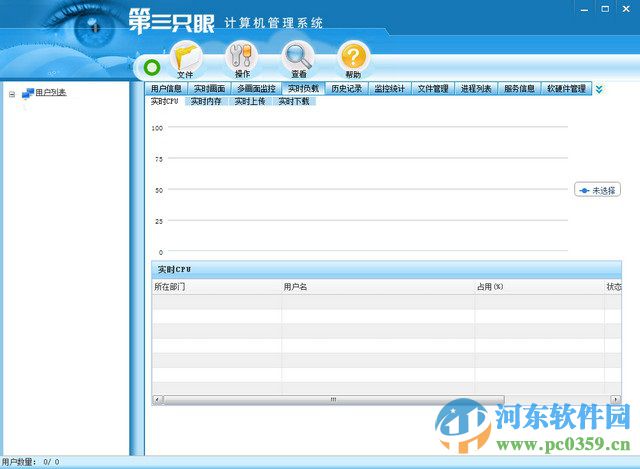Screen dimensions: 640x469
Task: Open the 文件 folder toolbar icon
Action: pyautogui.click(x=187, y=60)
